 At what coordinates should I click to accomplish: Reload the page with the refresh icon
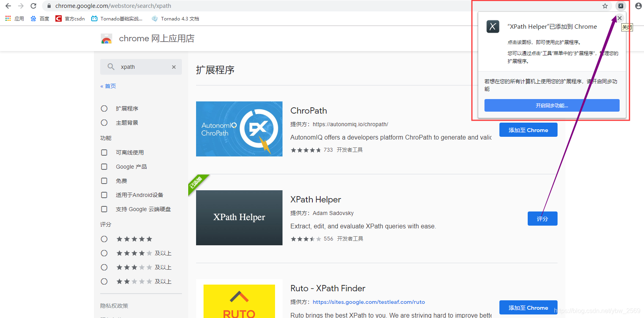[x=33, y=6]
